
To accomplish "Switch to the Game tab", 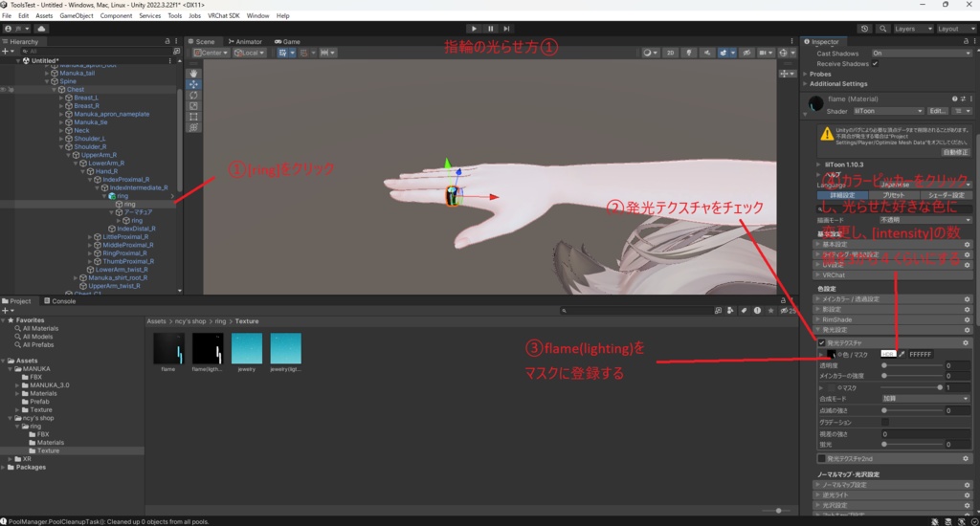I will [287, 41].
